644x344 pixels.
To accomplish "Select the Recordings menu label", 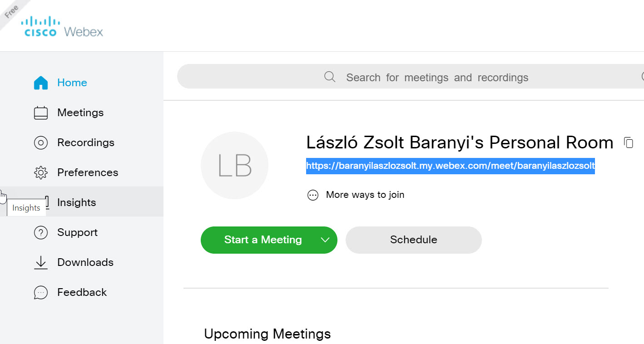I will [86, 143].
